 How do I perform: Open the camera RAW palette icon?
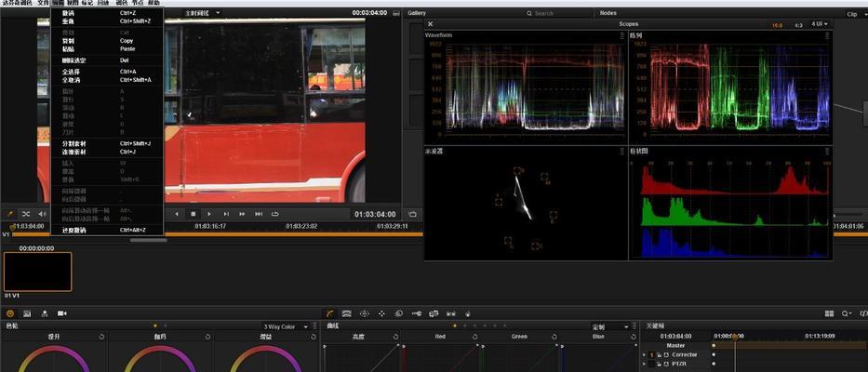pos(62,313)
